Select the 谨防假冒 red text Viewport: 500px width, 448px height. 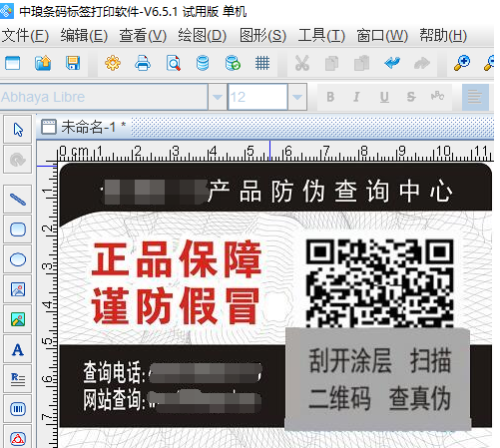tap(176, 305)
